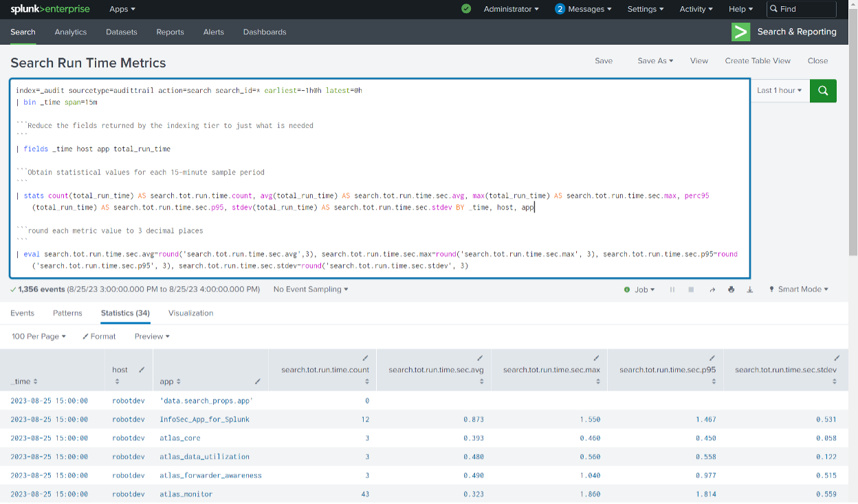Click the 'data.search_props.app' cell

(206, 400)
